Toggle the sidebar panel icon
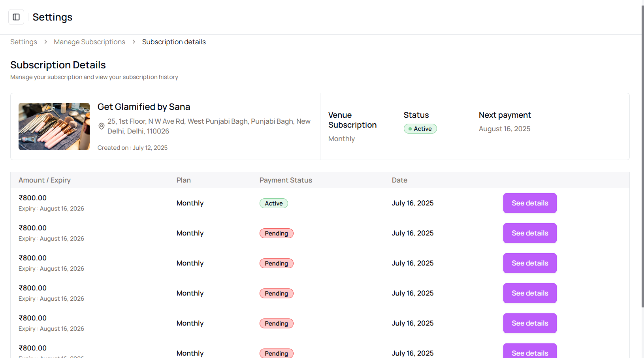Image resolution: width=644 pixels, height=358 pixels. (x=16, y=17)
